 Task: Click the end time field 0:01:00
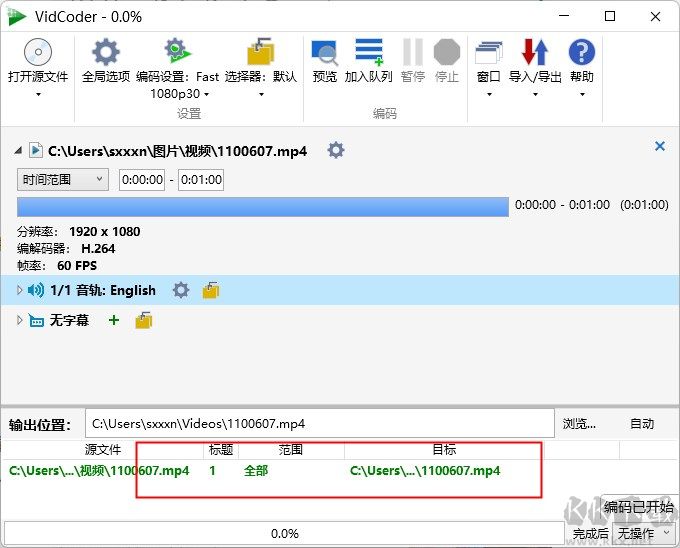click(x=201, y=179)
